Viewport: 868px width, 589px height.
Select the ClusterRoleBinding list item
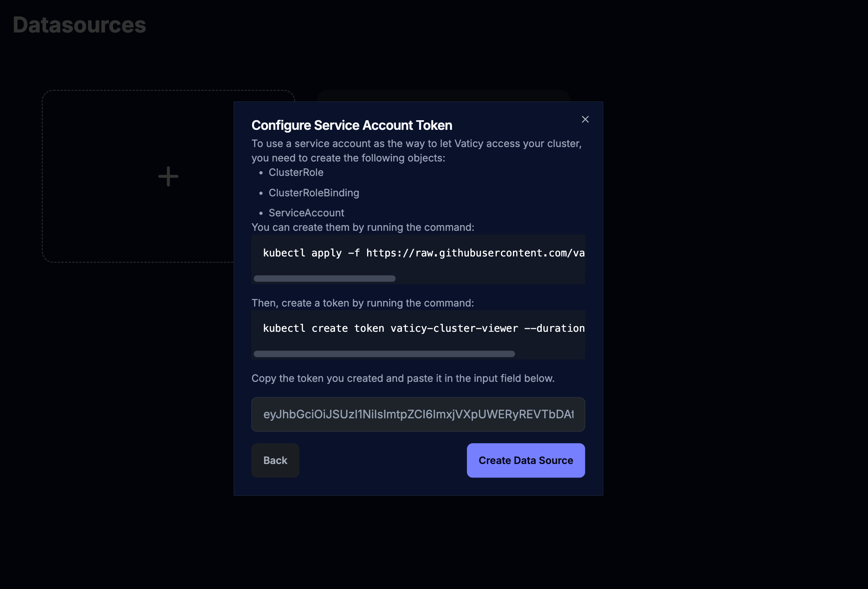[x=314, y=193]
